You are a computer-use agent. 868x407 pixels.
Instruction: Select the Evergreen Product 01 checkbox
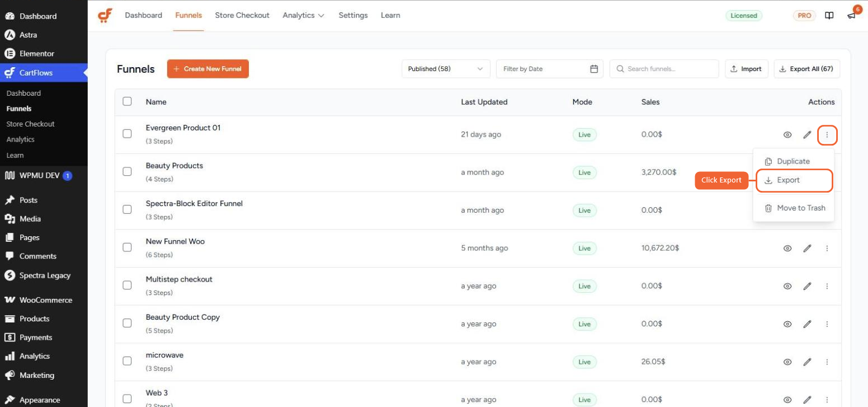pyautogui.click(x=127, y=134)
